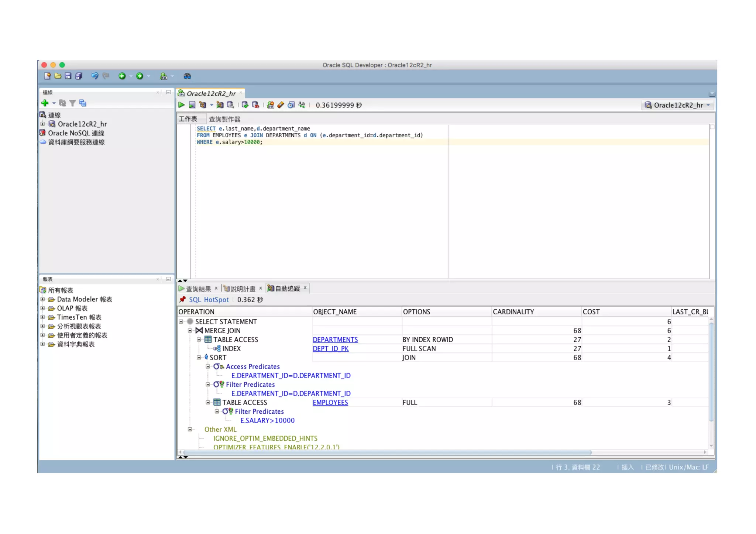The width and height of the screenshot is (756, 534).
Task: Click the COST column header
Action: (x=626, y=311)
